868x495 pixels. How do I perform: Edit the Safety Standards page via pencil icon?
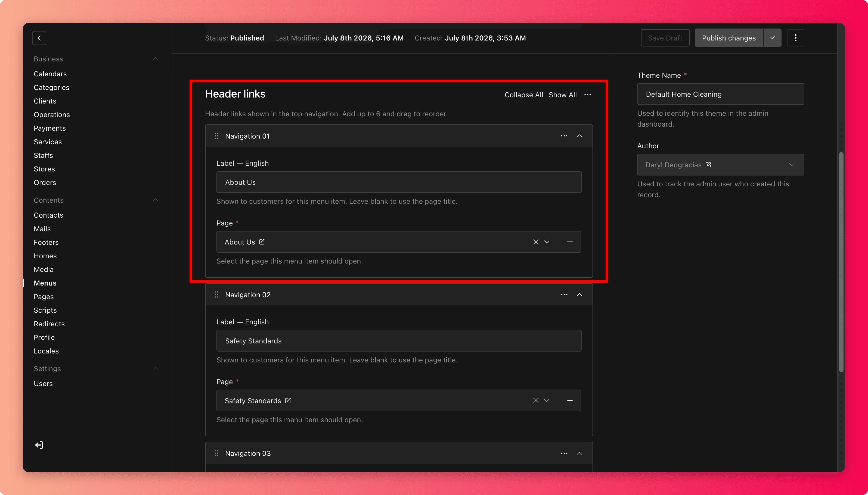pyautogui.click(x=288, y=400)
